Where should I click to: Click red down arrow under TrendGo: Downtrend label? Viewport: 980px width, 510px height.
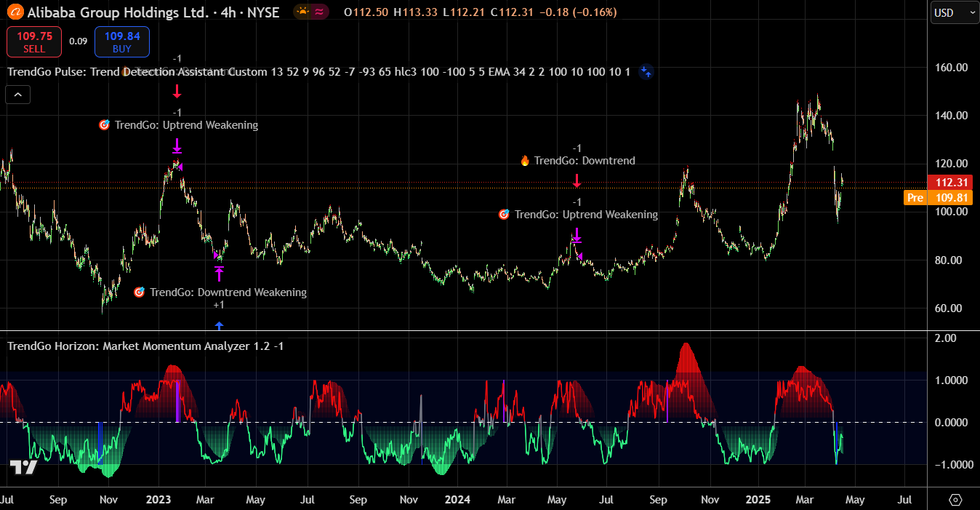(x=577, y=180)
